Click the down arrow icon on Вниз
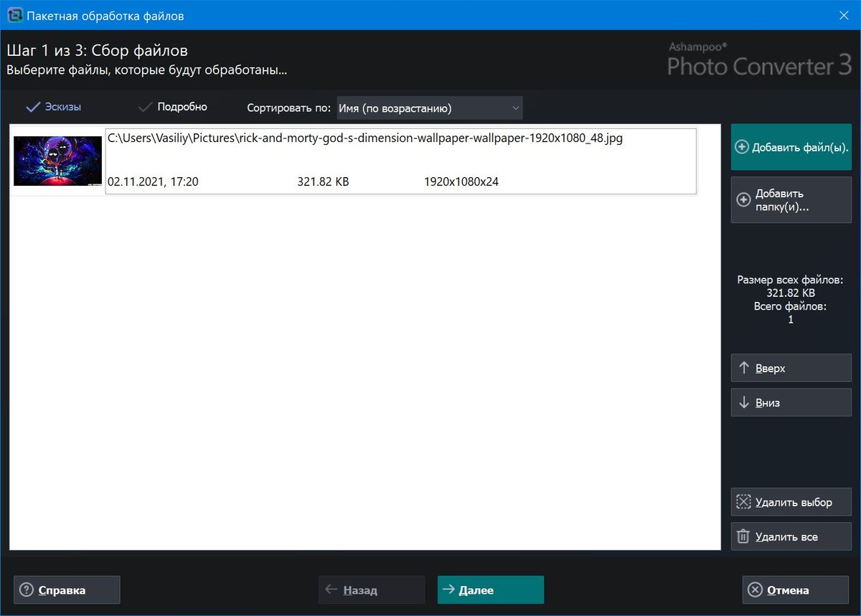This screenshot has width=861, height=616. (x=744, y=402)
